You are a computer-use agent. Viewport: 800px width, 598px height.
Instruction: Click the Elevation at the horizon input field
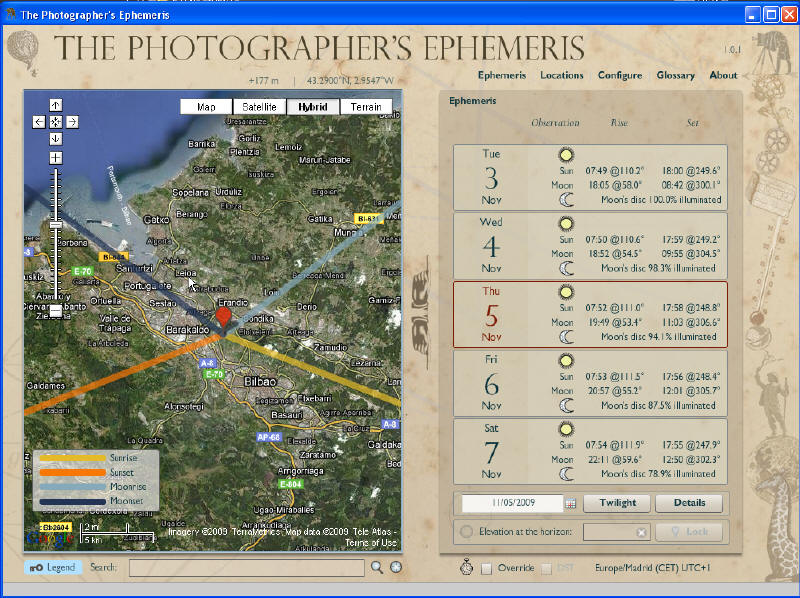[x=616, y=532]
